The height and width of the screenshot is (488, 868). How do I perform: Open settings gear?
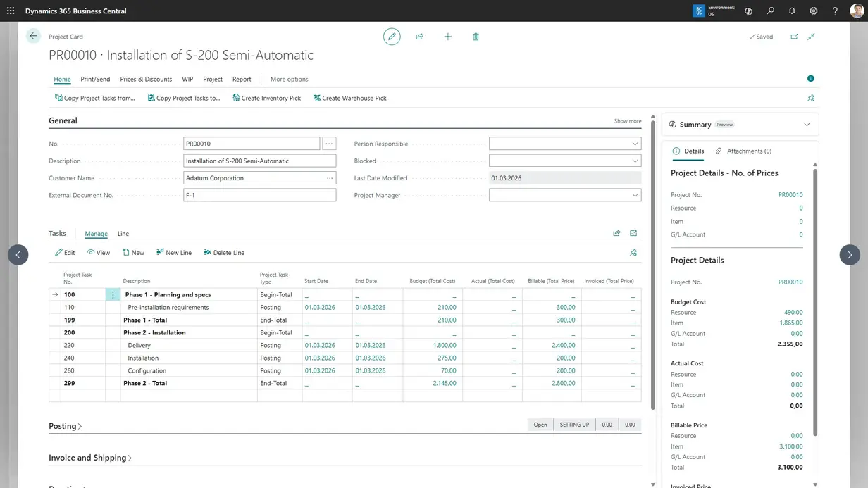[814, 11]
